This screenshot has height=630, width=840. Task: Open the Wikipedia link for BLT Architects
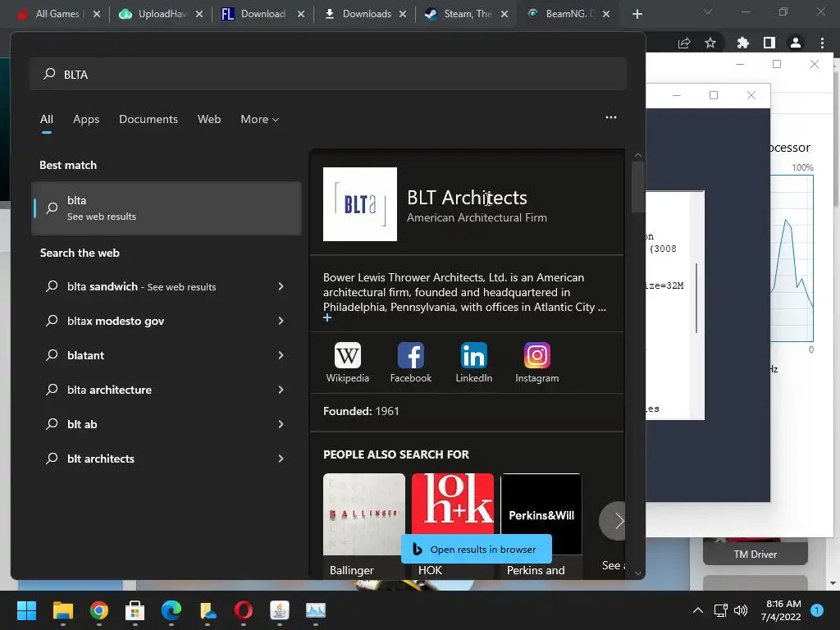point(347,363)
